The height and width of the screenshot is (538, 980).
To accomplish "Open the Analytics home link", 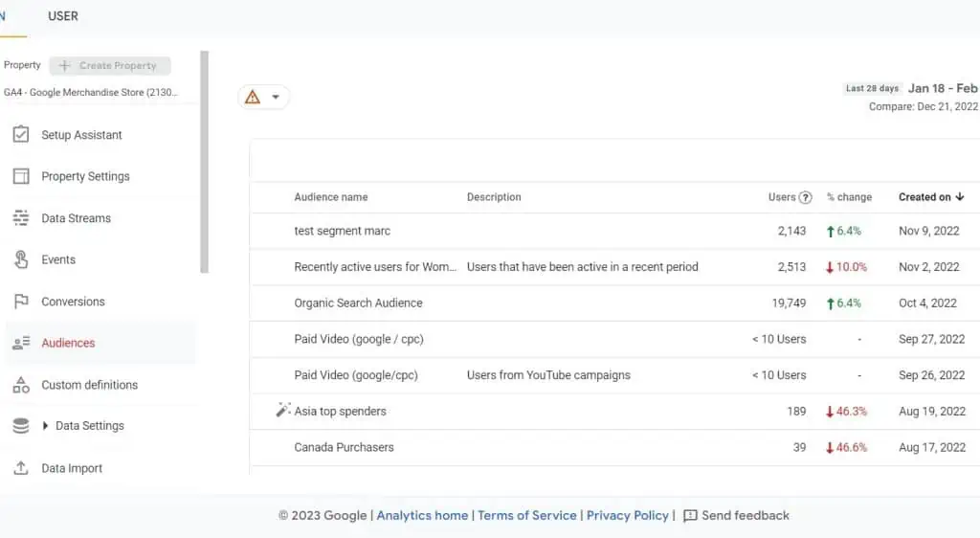I will 422,516.
